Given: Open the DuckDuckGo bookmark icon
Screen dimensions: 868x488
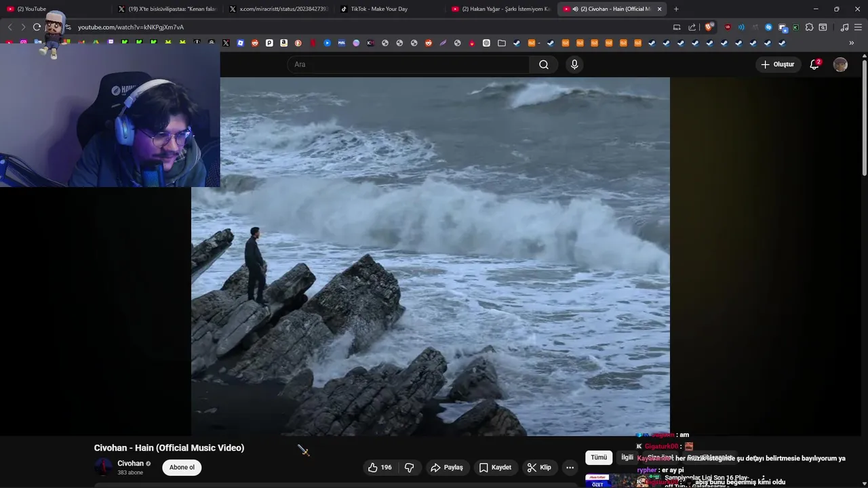Looking at the screenshot, I should (x=298, y=43).
